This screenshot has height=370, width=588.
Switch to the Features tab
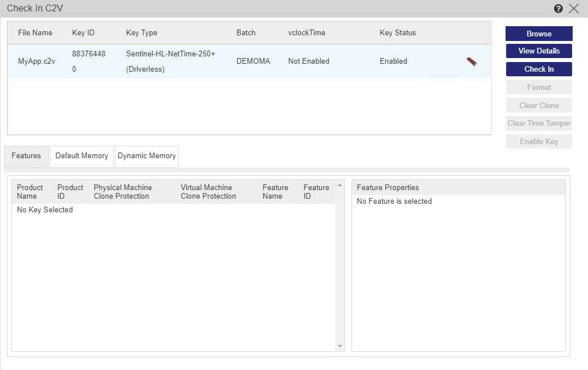coord(26,155)
